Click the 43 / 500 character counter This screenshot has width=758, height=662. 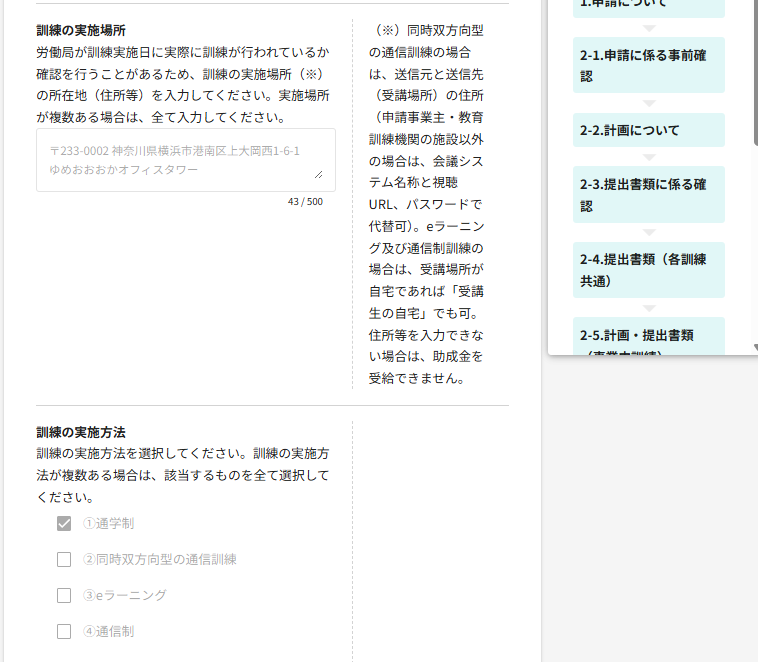pos(305,202)
